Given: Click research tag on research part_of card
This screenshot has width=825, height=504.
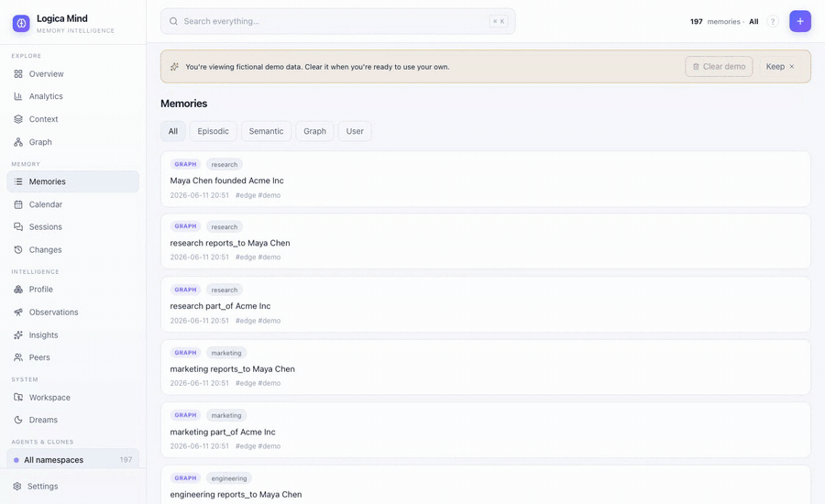Looking at the screenshot, I should tap(225, 290).
